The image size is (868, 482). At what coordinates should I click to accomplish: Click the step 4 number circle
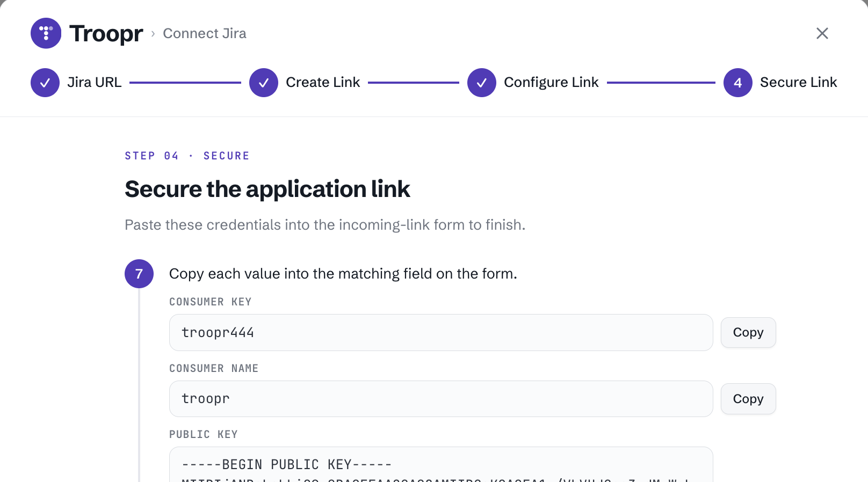(x=738, y=83)
